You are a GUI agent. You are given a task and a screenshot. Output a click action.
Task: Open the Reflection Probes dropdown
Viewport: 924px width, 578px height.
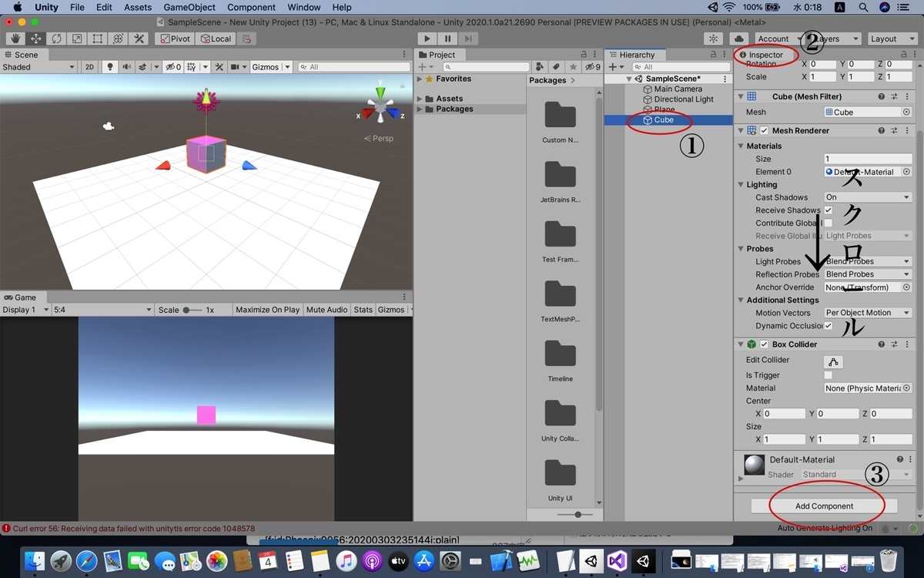click(x=868, y=274)
